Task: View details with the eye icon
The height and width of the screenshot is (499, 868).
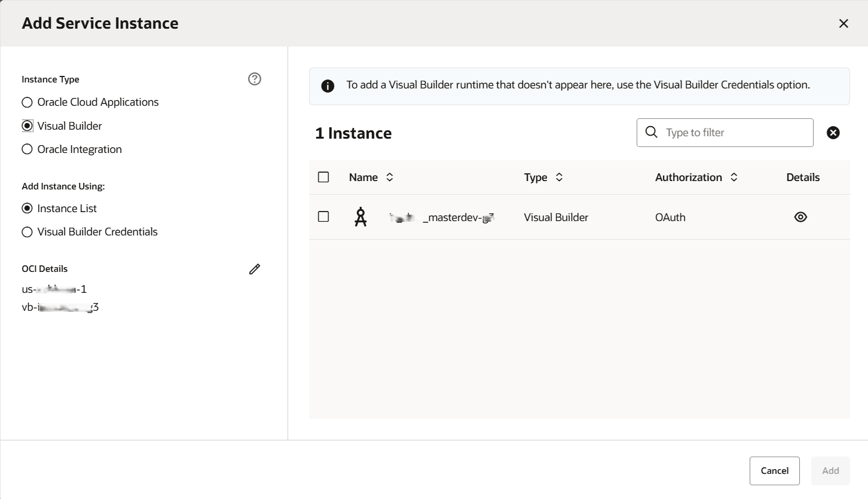Action: pos(800,217)
